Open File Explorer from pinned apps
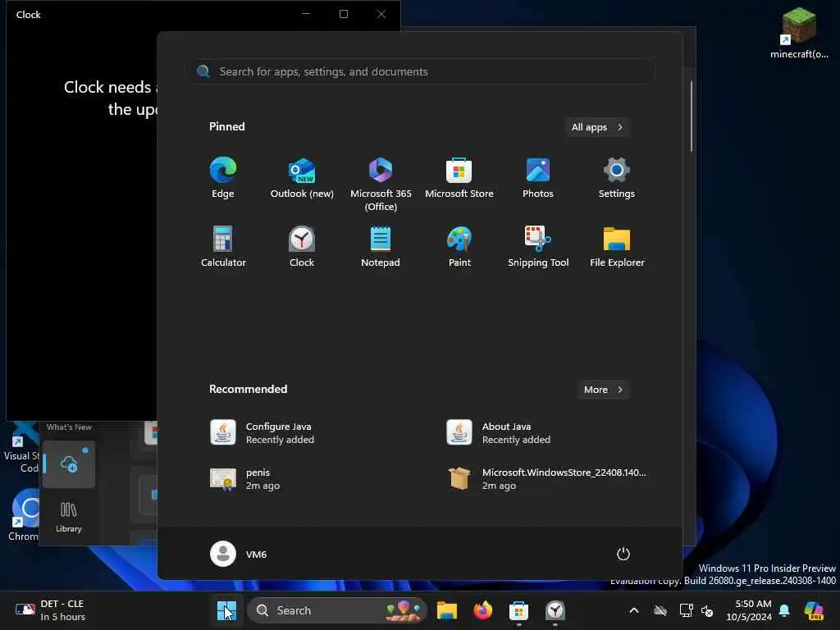This screenshot has width=840, height=630. pyautogui.click(x=617, y=247)
